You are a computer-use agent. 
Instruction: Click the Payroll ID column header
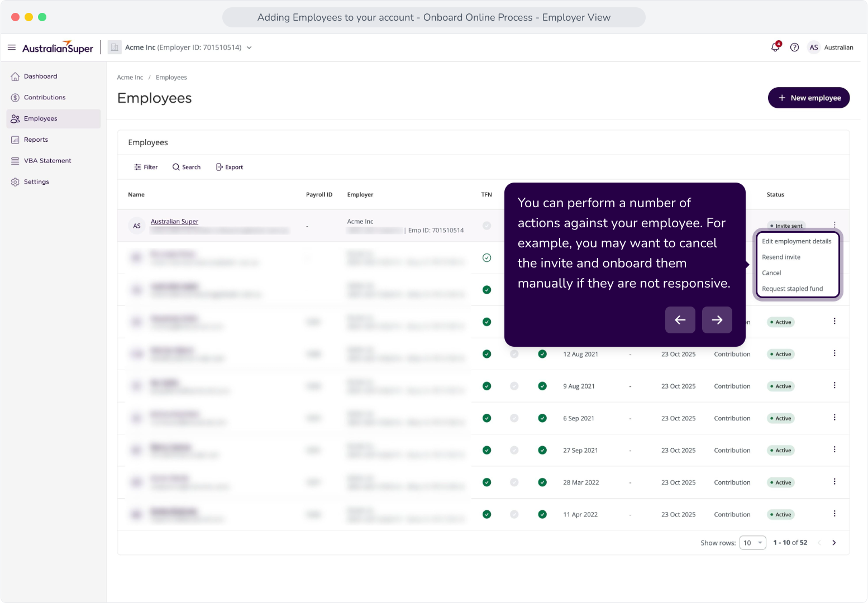[x=319, y=195]
